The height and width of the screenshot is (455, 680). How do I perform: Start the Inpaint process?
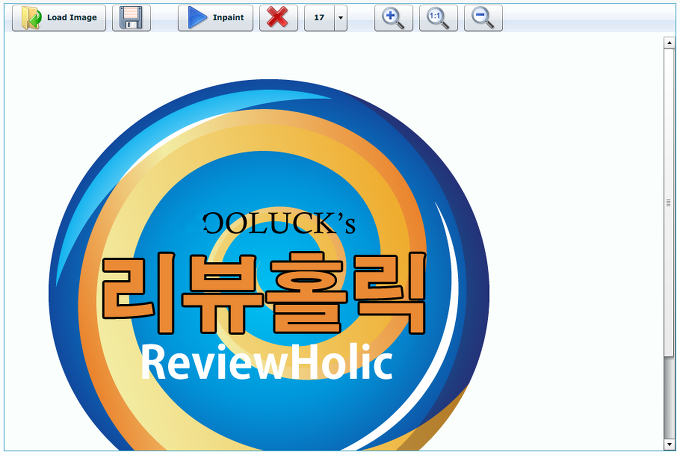click(x=216, y=18)
